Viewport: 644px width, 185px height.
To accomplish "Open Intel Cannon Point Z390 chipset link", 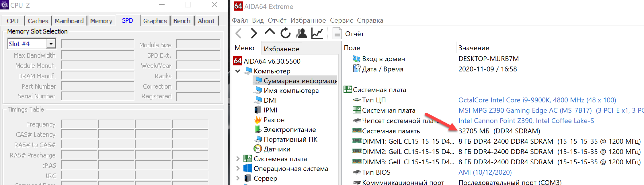I will [526, 121].
